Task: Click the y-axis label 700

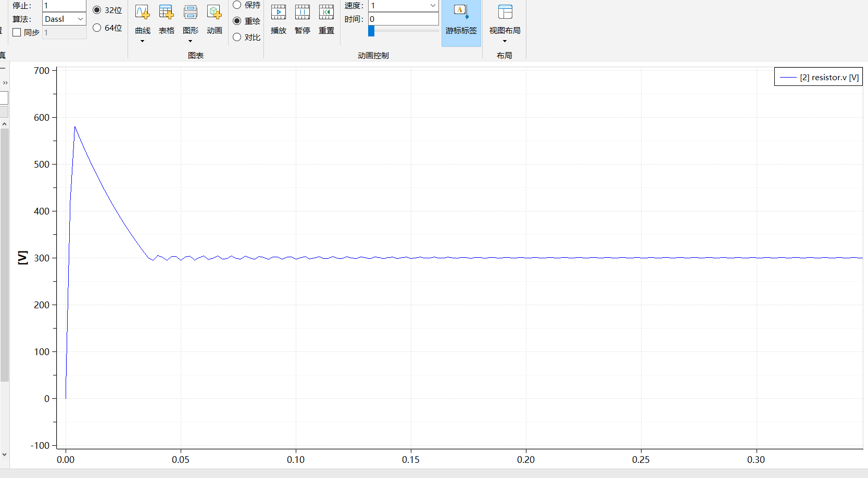Action: point(42,71)
